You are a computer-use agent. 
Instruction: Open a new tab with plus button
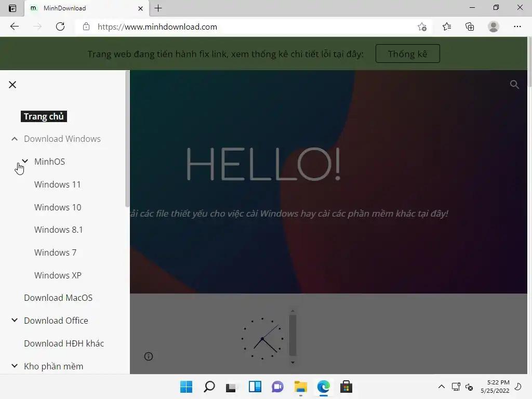(158, 8)
